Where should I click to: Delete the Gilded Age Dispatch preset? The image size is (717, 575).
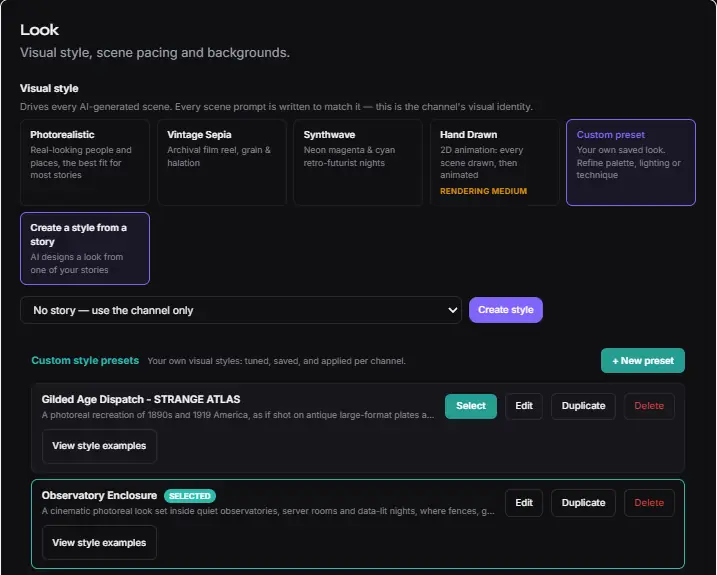649,406
